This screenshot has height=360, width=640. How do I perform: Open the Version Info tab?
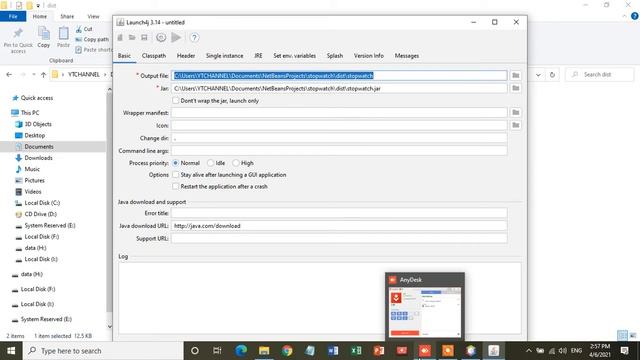click(x=369, y=56)
